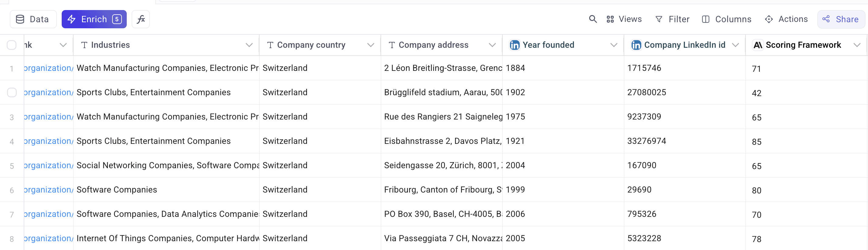Open the Views menu

point(624,19)
